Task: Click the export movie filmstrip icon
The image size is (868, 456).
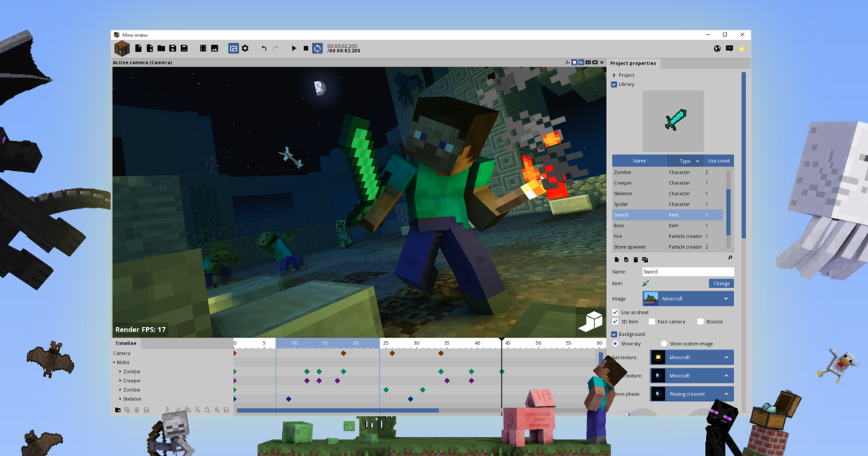Action: (203, 48)
